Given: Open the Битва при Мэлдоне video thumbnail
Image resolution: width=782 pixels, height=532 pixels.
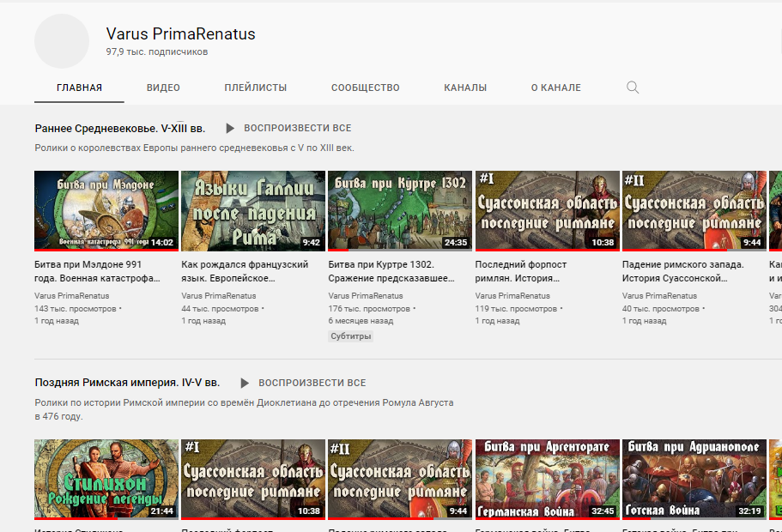Looking at the screenshot, I should coord(106,210).
